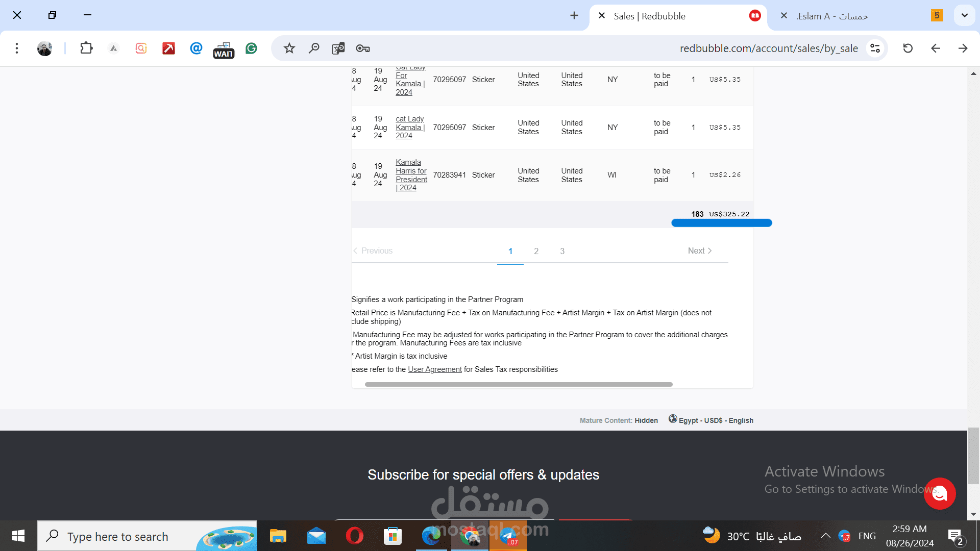Screen dimensions: 980x551
Task: Open the Grammarly extension icon
Action: click(251, 48)
